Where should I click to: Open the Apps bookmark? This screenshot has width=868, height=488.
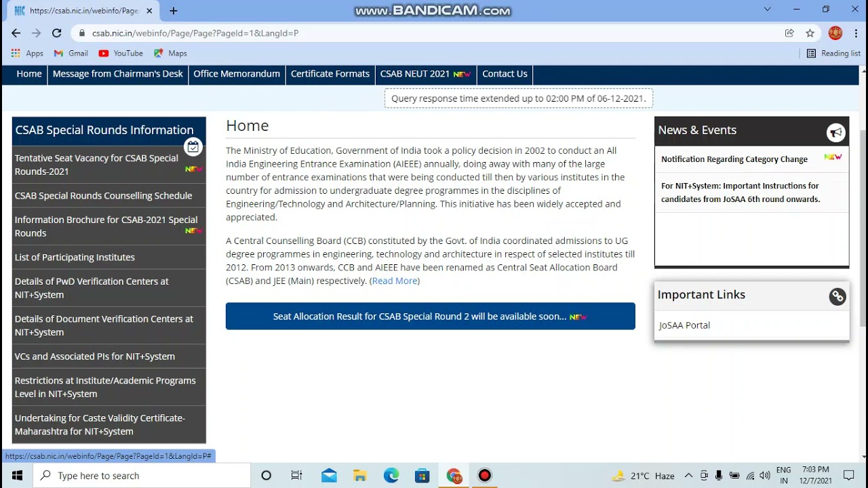27,53
